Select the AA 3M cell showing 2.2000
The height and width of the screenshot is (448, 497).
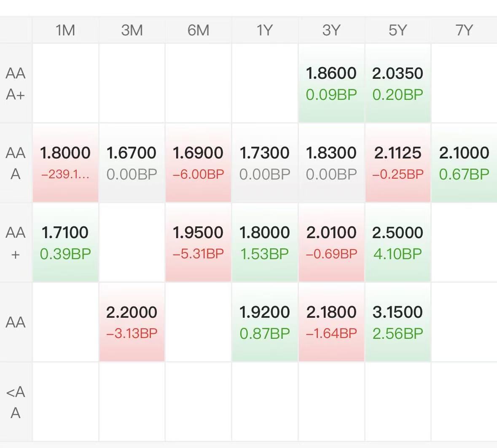[x=132, y=322]
